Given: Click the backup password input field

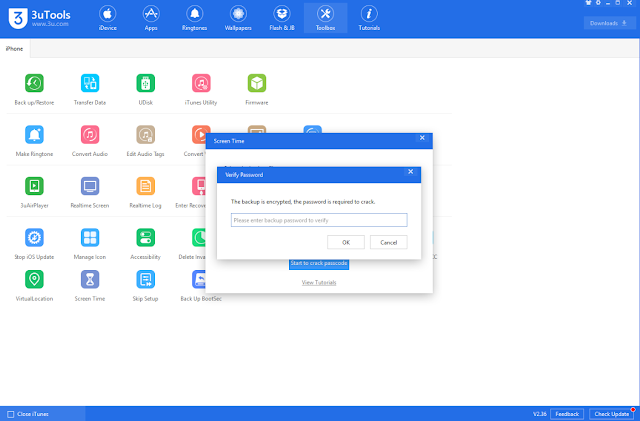Looking at the screenshot, I should click(x=319, y=220).
